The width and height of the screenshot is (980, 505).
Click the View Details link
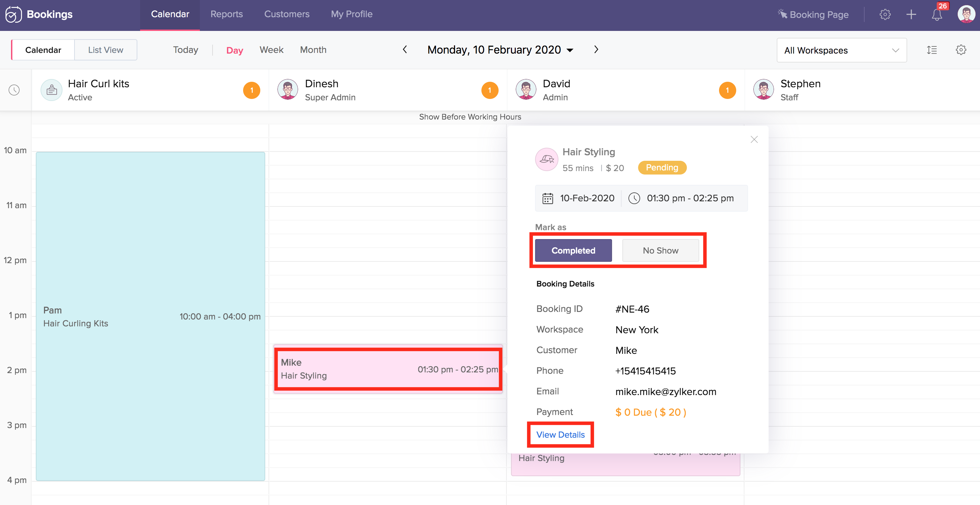tap(560, 435)
